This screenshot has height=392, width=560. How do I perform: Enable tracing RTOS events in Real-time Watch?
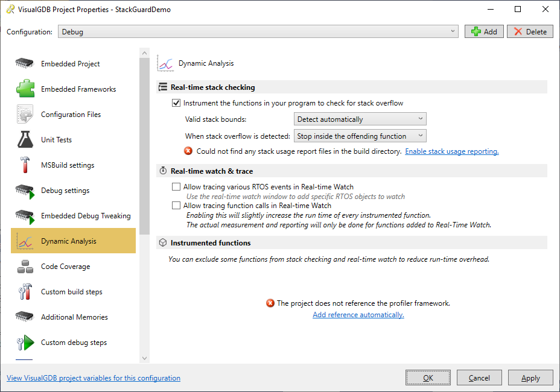point(176,187)
